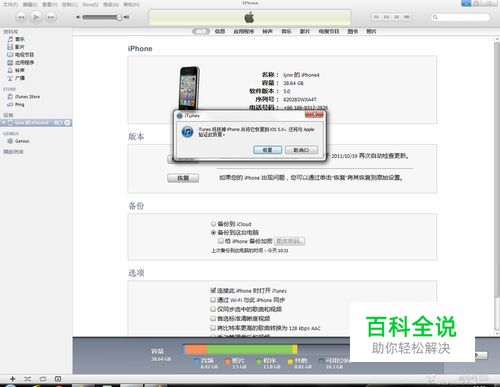This screenshot has width=500, height=387.
Task: Click the low-volume speaker icon
Action: 78,17
